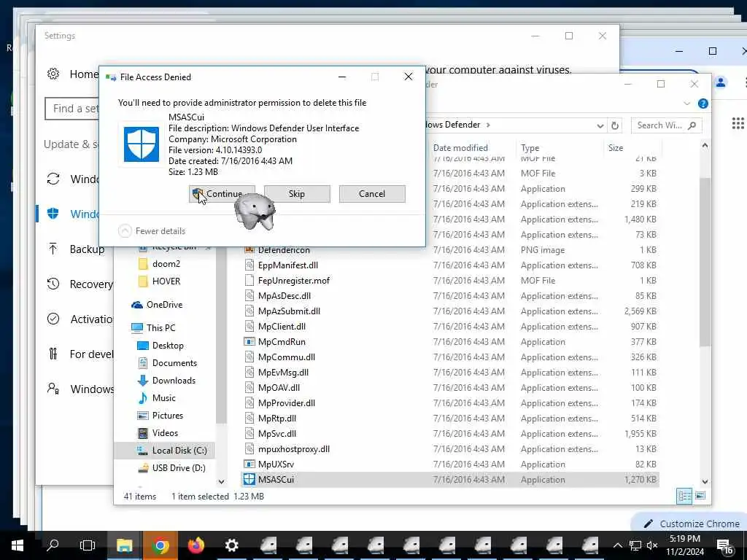Screen dimensions: 747x560
Task: Open Chrome Google apps grid icon
Action: (738, 124)
